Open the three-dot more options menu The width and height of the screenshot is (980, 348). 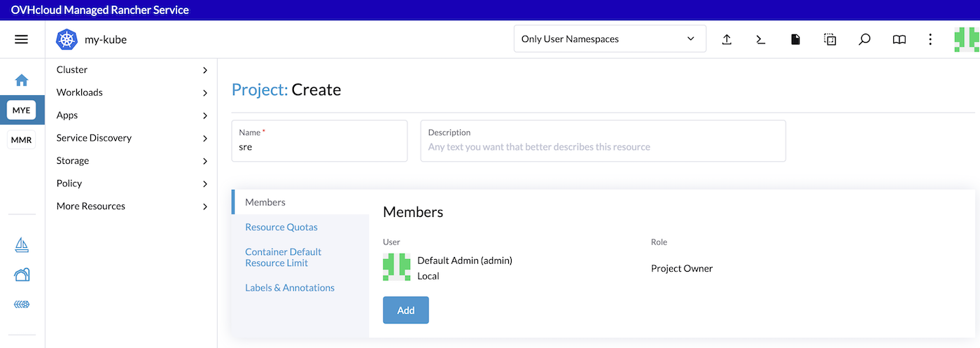930,39
